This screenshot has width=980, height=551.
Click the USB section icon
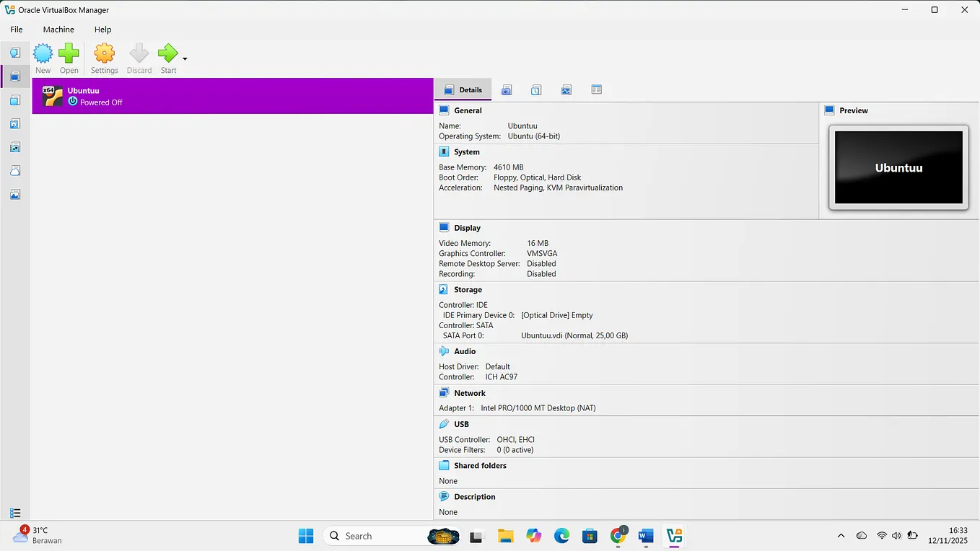point(444,424)
